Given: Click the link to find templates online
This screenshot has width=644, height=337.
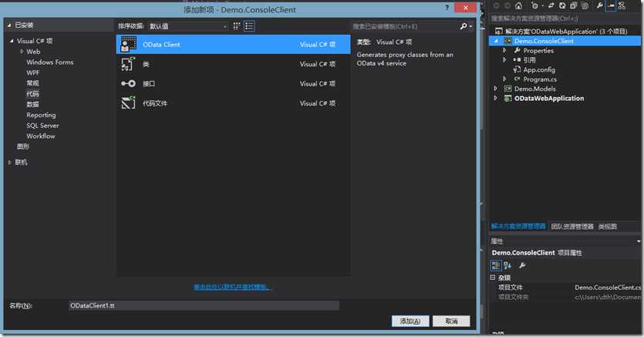Looking at the screenshot, I should click(x=232, y=287).
